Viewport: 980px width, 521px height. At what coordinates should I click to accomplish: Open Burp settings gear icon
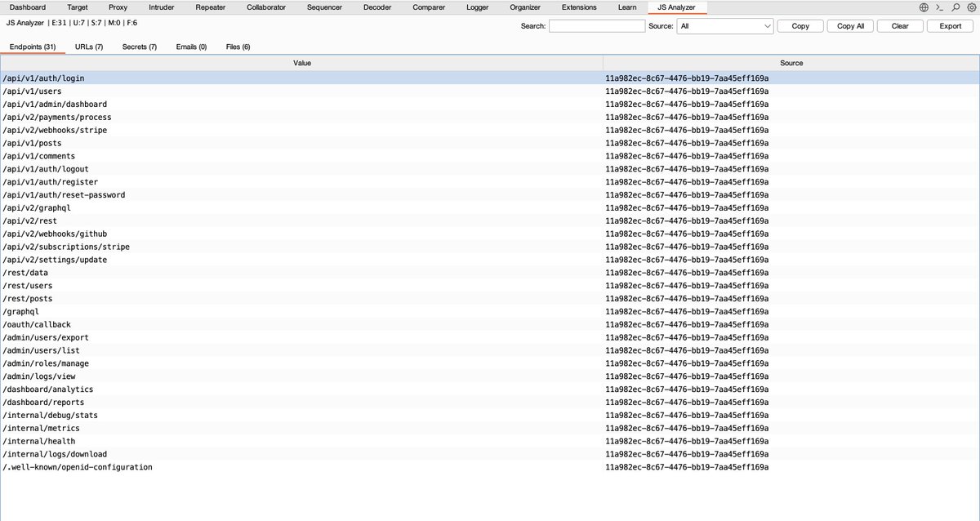click(x=970, y=7)
